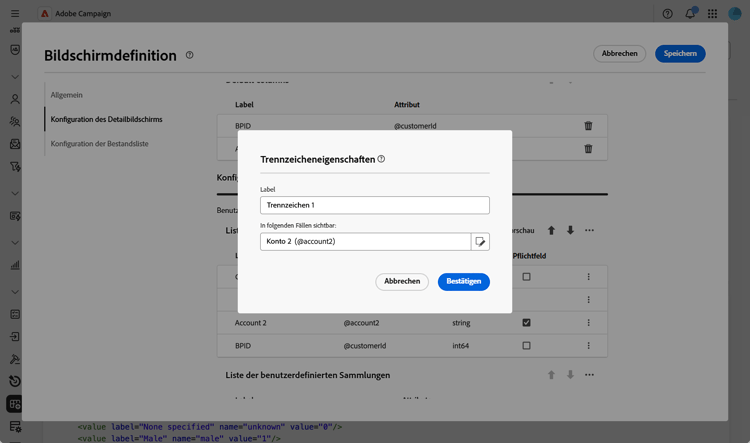Switch to Konfiguration der Bestandsliste tab
This screenshot has height=443, width=750.
pos(99,144)
